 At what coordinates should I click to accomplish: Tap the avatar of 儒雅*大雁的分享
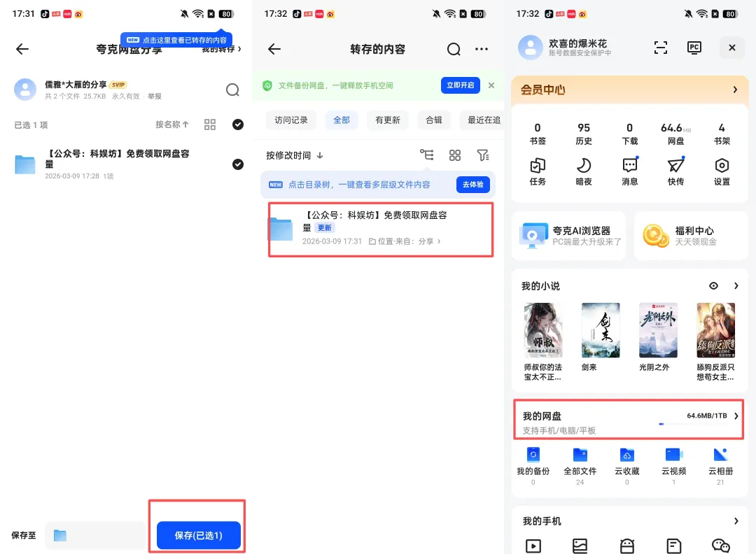click(25, 90)
